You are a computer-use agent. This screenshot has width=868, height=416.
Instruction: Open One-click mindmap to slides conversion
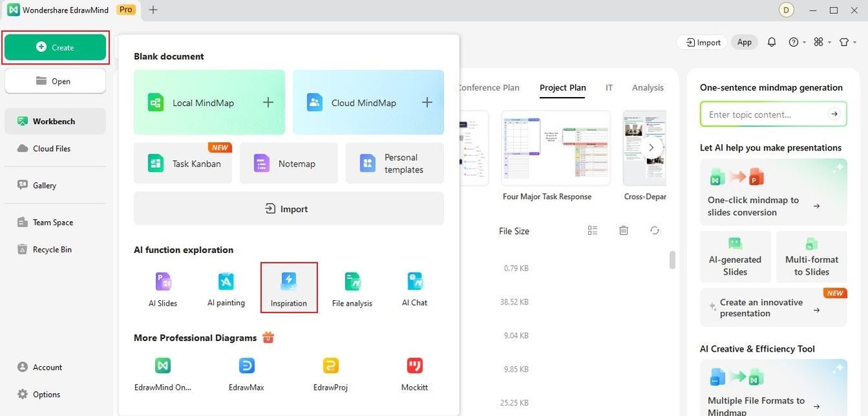773,192
